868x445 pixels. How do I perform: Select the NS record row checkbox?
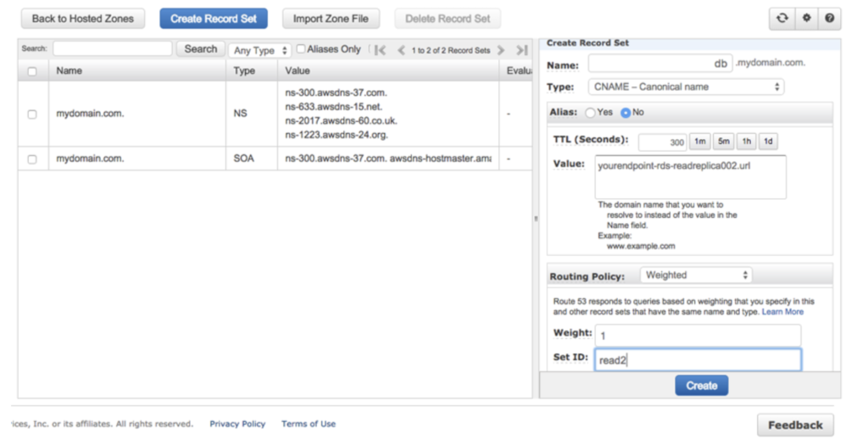32,114
